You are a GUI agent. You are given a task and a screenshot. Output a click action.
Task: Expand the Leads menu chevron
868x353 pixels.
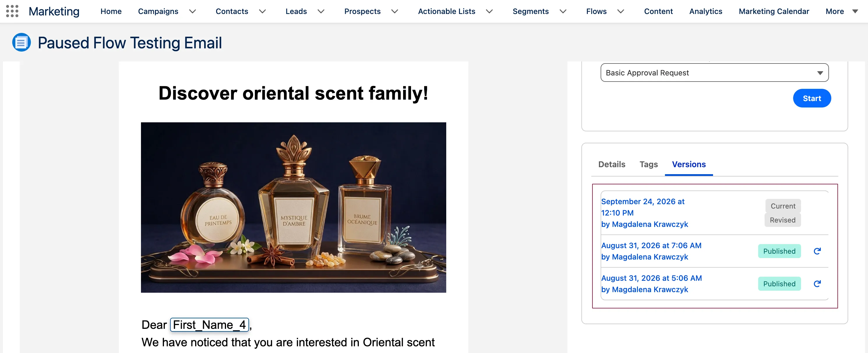(321, 11)
